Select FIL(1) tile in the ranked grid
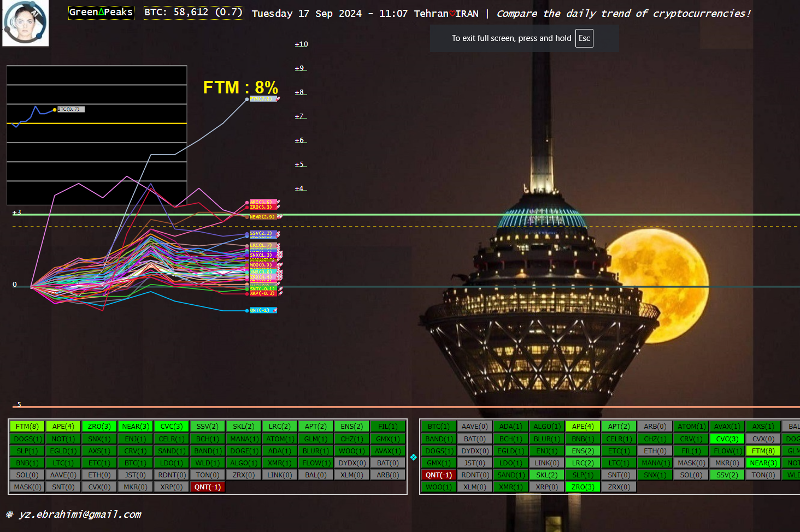 [388, 427]
